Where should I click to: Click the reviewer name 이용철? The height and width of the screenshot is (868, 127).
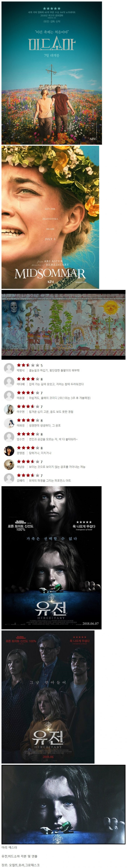pos(21,398)
